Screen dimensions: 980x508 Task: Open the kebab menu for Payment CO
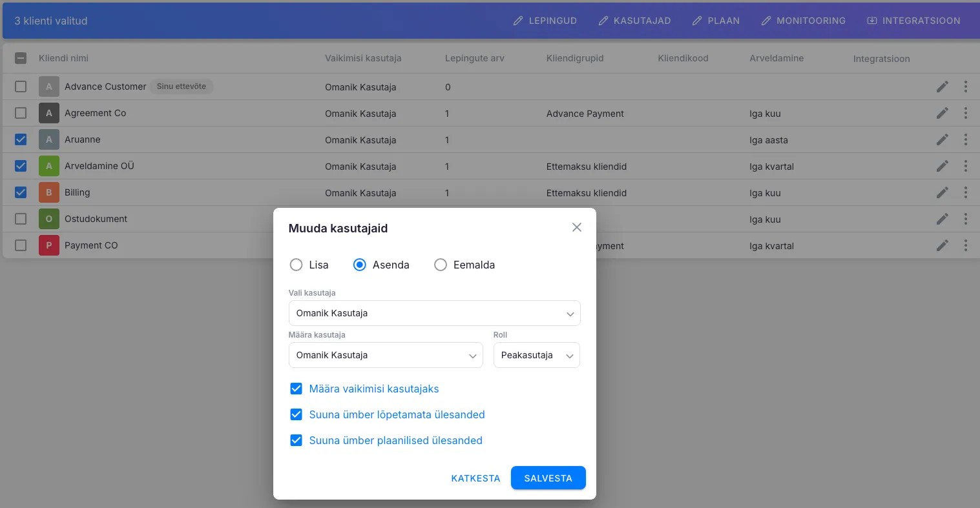(965, 245)
